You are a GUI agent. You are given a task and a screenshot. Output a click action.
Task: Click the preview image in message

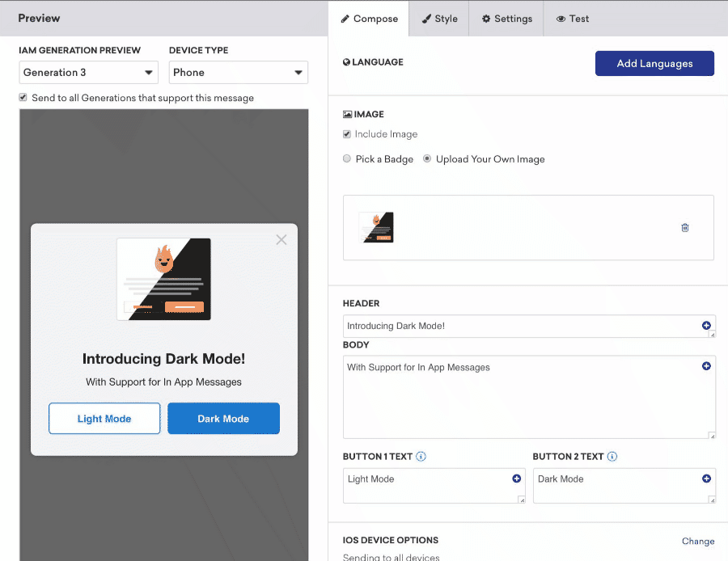click(164, 280)
